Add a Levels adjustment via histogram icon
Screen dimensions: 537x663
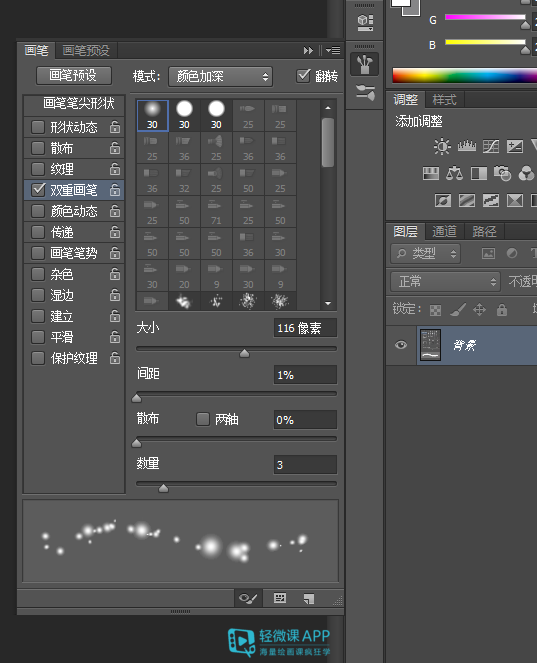[x=467, y=146]
